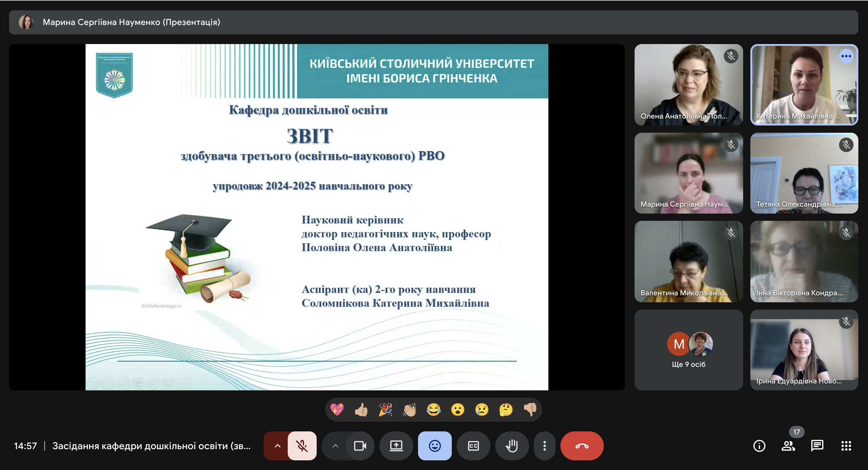Open the 'Ще 9 осіб' participants tile

pyautogui.click(x=688, y=350)
